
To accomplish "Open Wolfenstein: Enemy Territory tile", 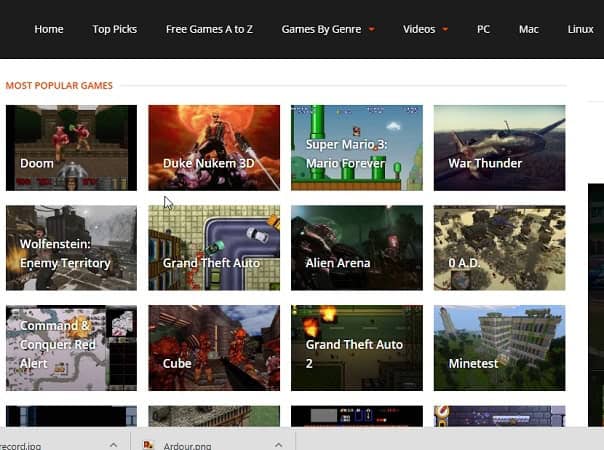I will pyautogui.click(x=71, y=248).
